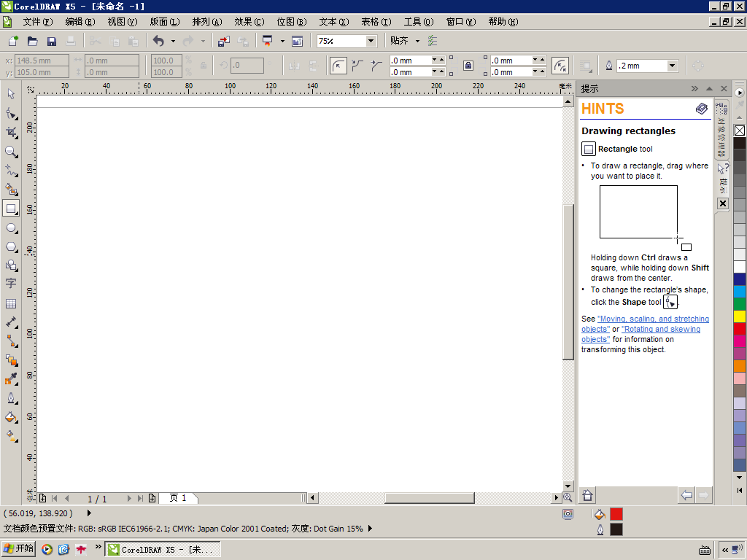
Task: Expand the color profile info arrow
Action: (370, 529)
